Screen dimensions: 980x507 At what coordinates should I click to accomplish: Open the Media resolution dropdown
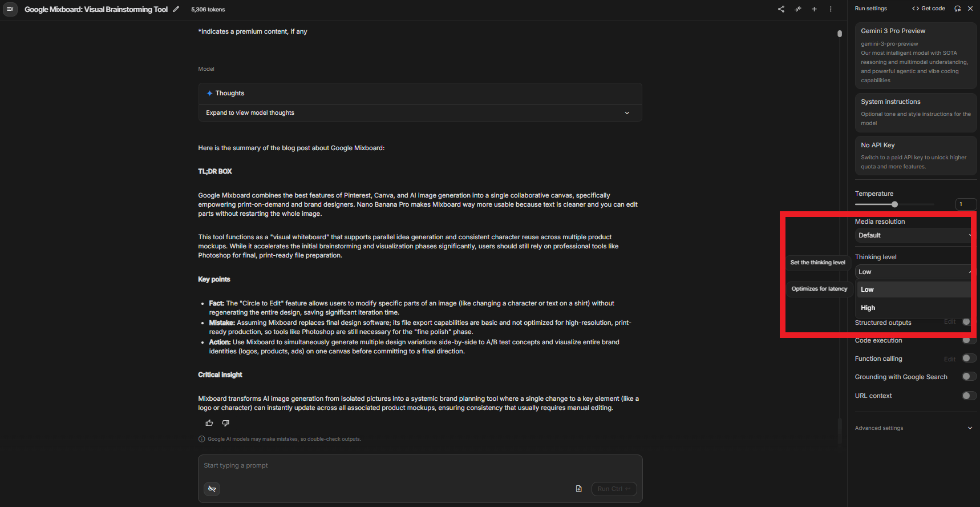916,235
